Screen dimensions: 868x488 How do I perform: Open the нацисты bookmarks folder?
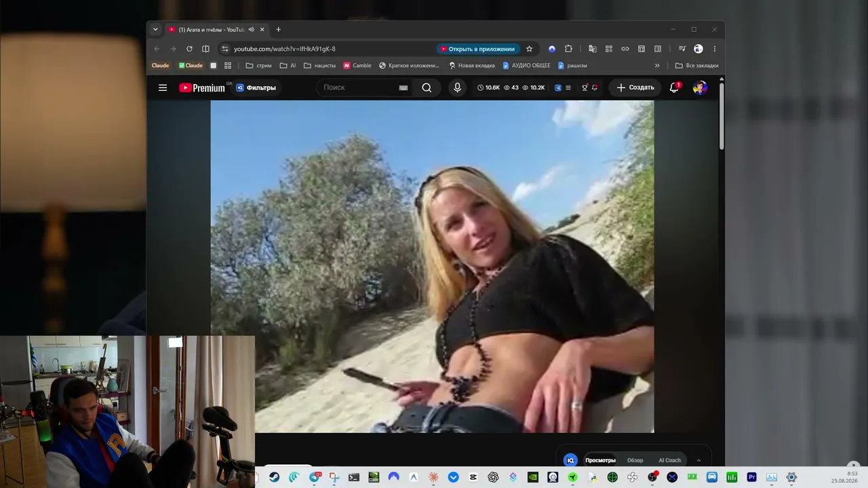[319, 66]
